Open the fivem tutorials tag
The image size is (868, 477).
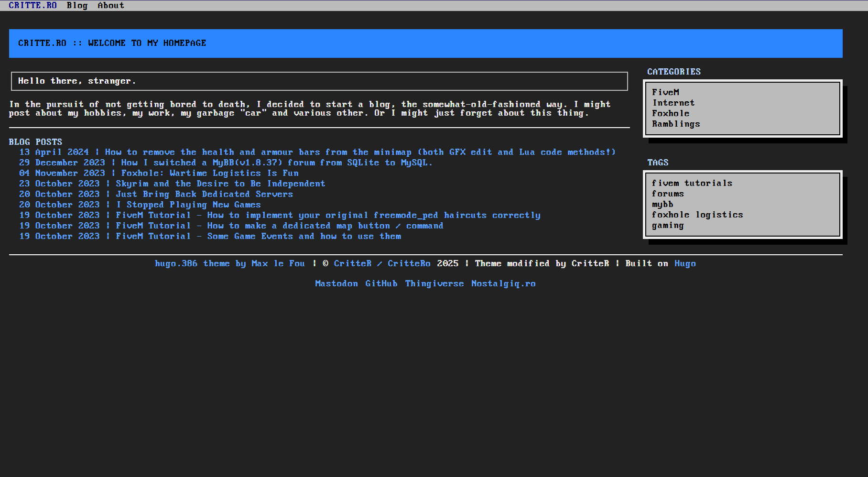(x=692, y=183)
